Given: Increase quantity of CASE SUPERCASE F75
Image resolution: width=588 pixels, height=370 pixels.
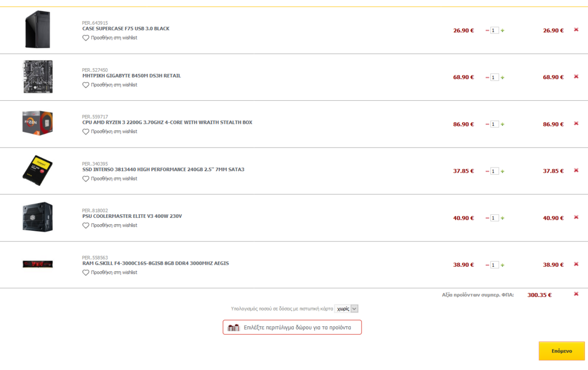Looking at the screenshot, I should (503, 30).
